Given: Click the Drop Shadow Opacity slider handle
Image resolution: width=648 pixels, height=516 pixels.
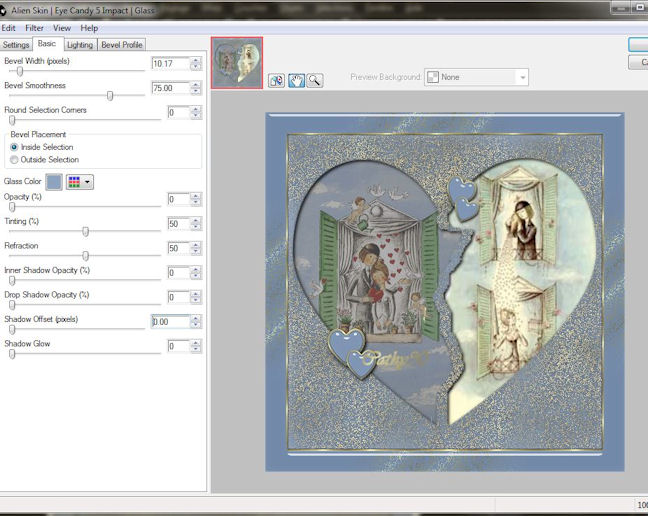Looking at the screenshot, I should click(12, 305).
